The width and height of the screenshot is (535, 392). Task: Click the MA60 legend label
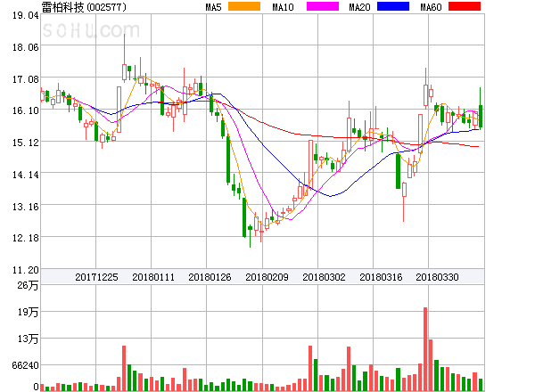pyautogui.click(x=431, y=7)
